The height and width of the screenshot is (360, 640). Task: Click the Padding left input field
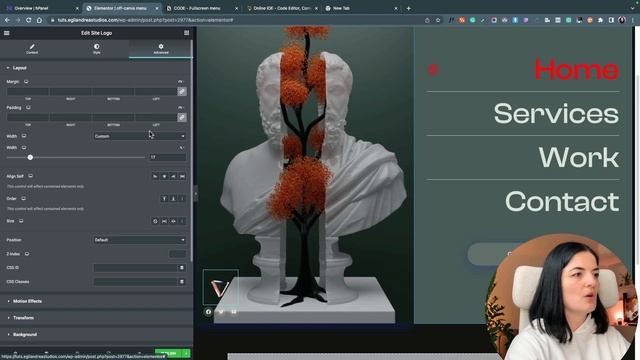coord(156,118)
